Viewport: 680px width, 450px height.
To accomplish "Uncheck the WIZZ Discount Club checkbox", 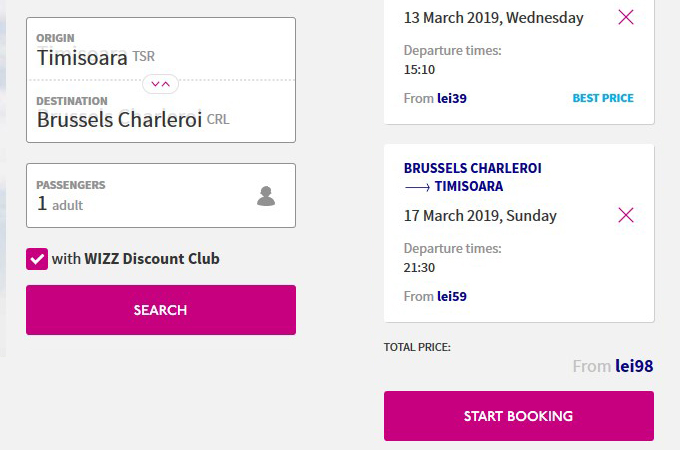I will point(37,259).
